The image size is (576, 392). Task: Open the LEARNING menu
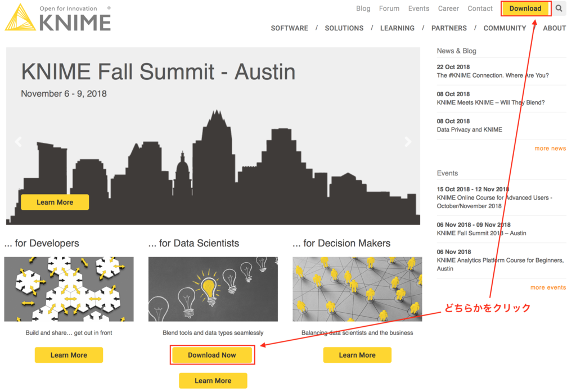tap(397, 28)
